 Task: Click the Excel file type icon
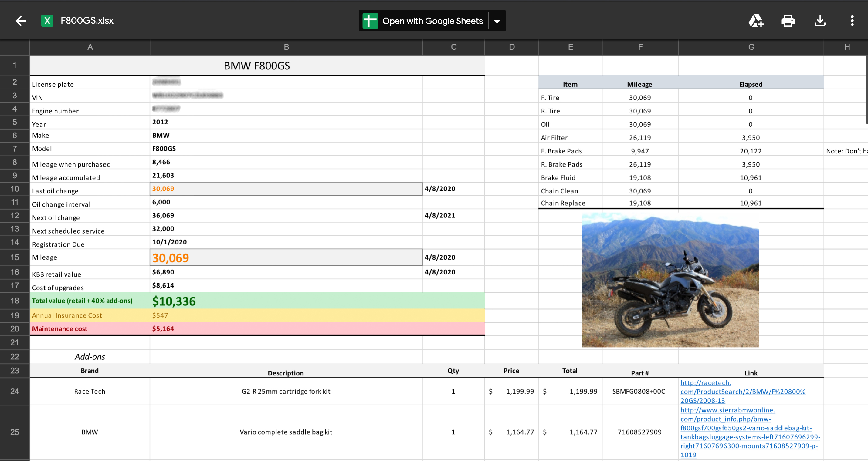47,21
